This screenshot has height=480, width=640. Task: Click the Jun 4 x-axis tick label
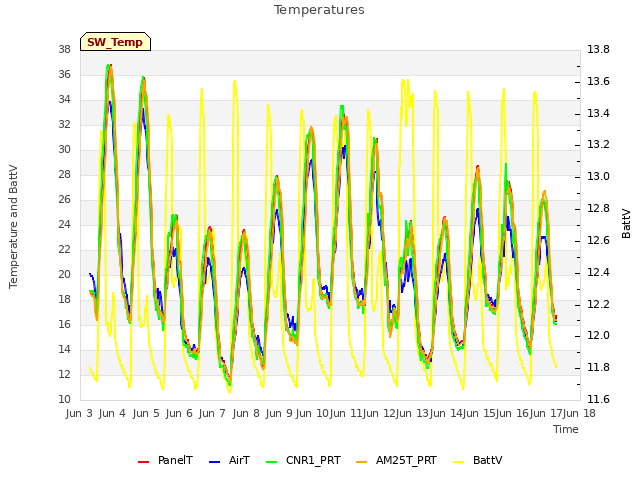click(112, 413)
